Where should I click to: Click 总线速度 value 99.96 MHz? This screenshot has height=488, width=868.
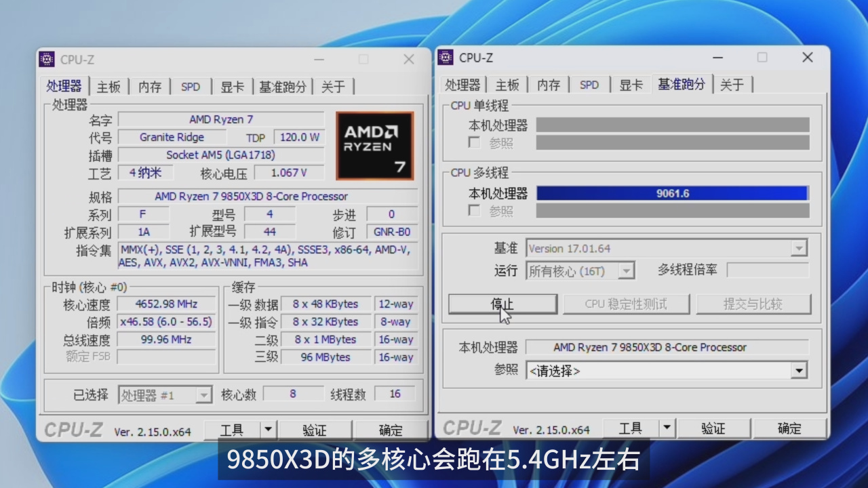(166, 340)
